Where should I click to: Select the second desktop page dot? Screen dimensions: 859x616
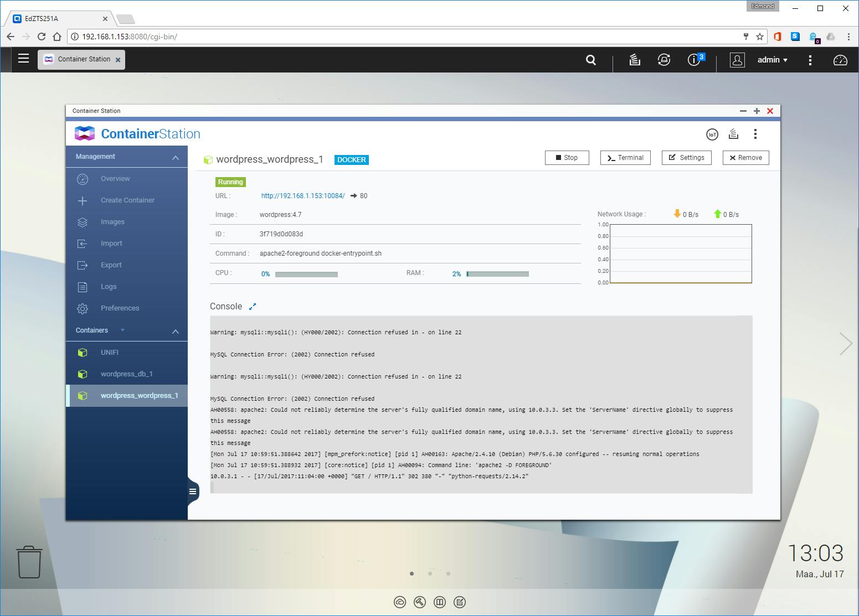pos(430,573)
